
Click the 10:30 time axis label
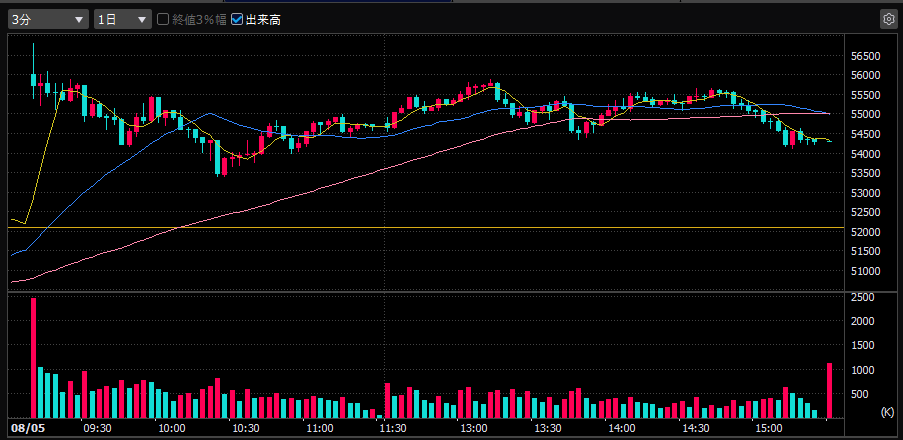tap(246, 429)
